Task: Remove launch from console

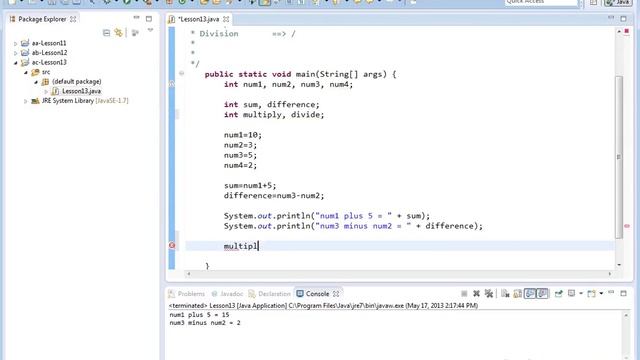Action: pyautogui.click(x=476, y=293)
